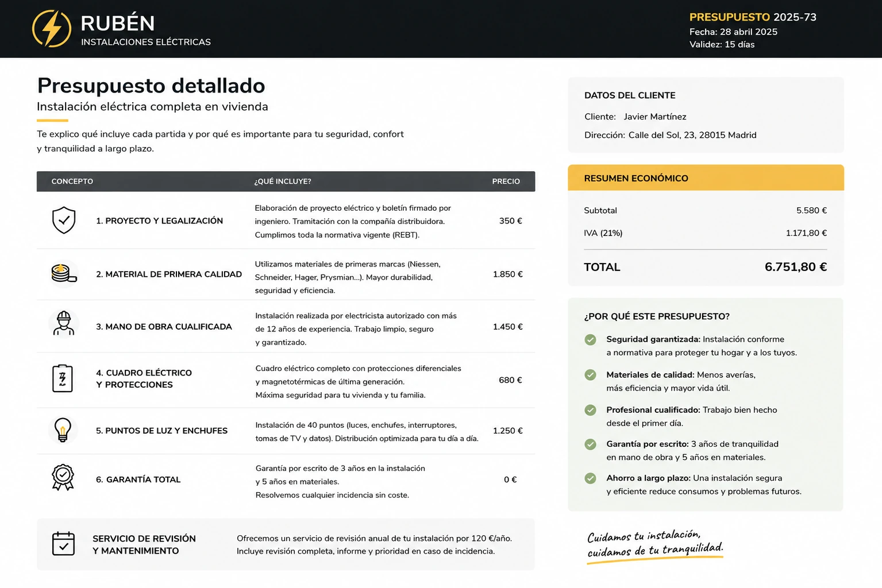This screenshot has width=882, height=588.
Task: Click the Seguridad garantizada bullet text
Action: tap(702, 346)
